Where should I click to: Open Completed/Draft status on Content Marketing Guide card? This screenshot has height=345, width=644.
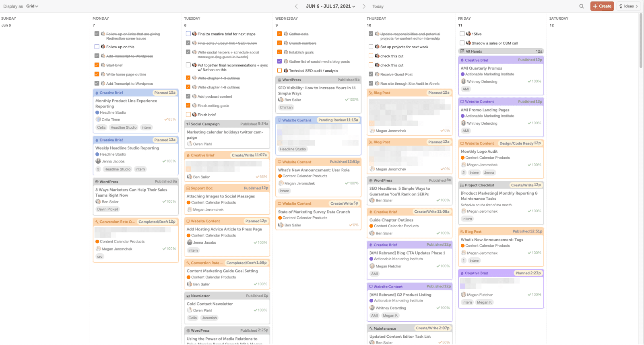pos(246,263)
